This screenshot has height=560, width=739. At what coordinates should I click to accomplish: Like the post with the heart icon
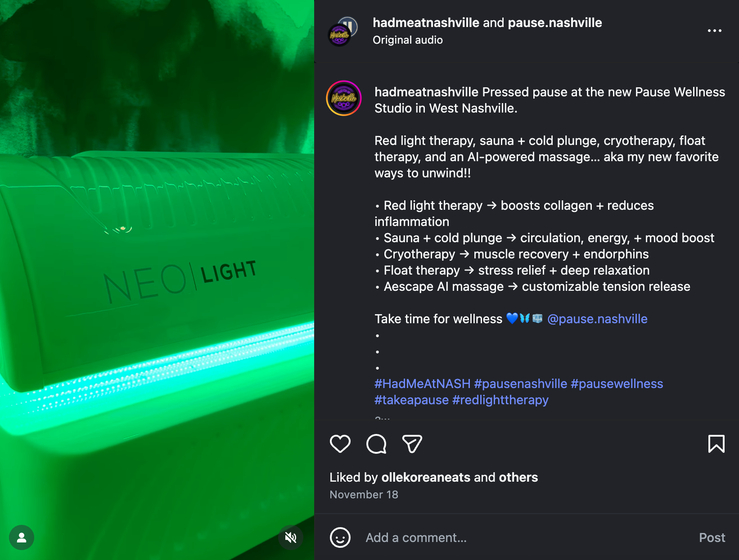340,444
